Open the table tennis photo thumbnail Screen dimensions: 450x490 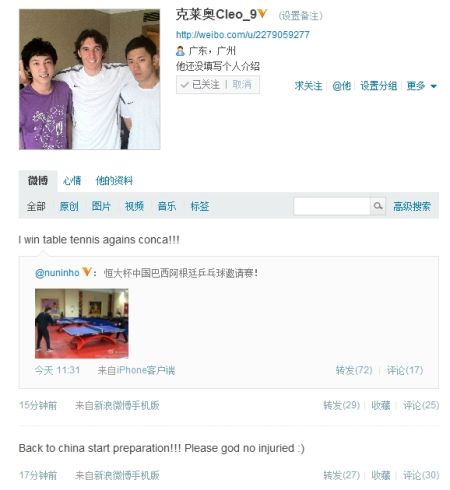click(x=82, y=323)
